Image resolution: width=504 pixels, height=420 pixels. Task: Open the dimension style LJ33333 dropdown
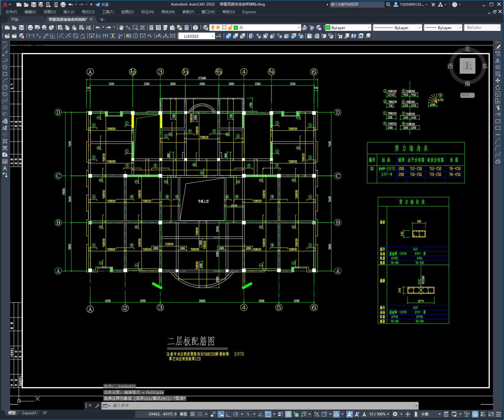[213, 36]
